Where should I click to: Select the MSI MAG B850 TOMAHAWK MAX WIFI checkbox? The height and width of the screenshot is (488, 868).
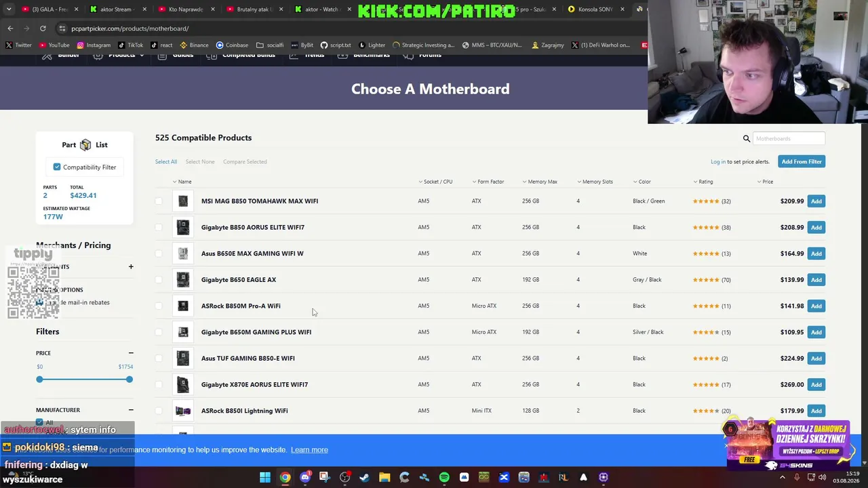159,201
